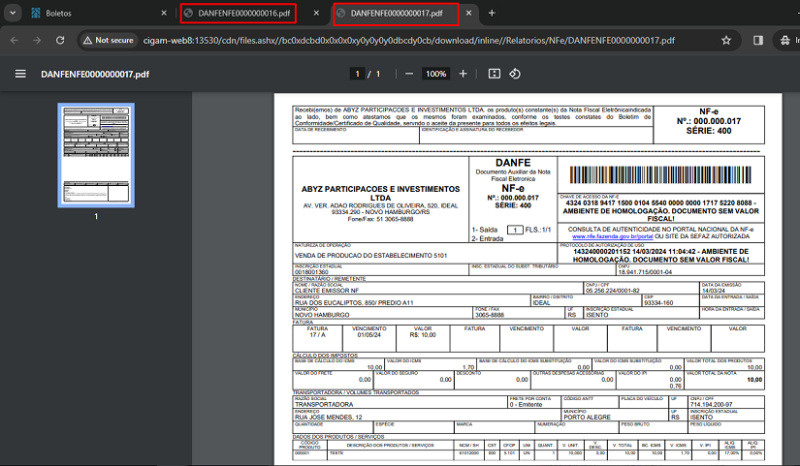Image resolution: width=800 pixels, height=466 pixels.
Task: Toggle the PDF sidebar menu
Action: coord(20,74)
